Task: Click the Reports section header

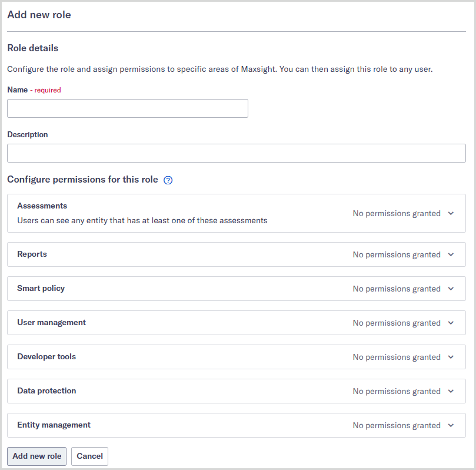Action: [x=32, y=254]
